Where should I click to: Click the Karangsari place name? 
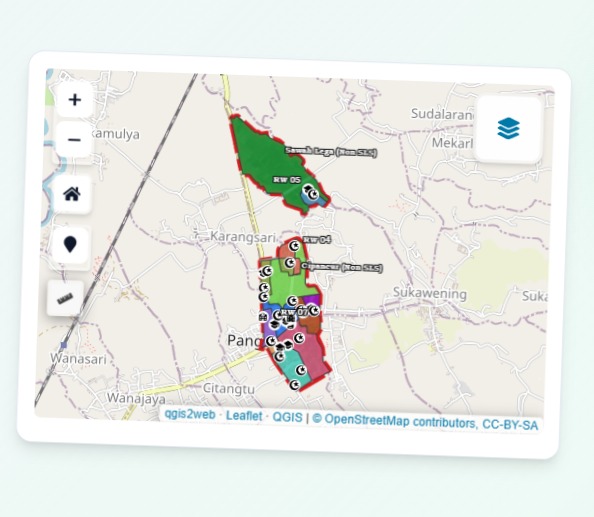(x=243, y=237)
